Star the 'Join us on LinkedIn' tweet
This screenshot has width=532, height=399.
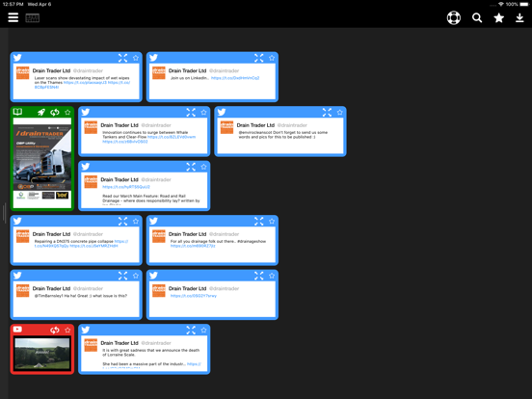point(272,58)
